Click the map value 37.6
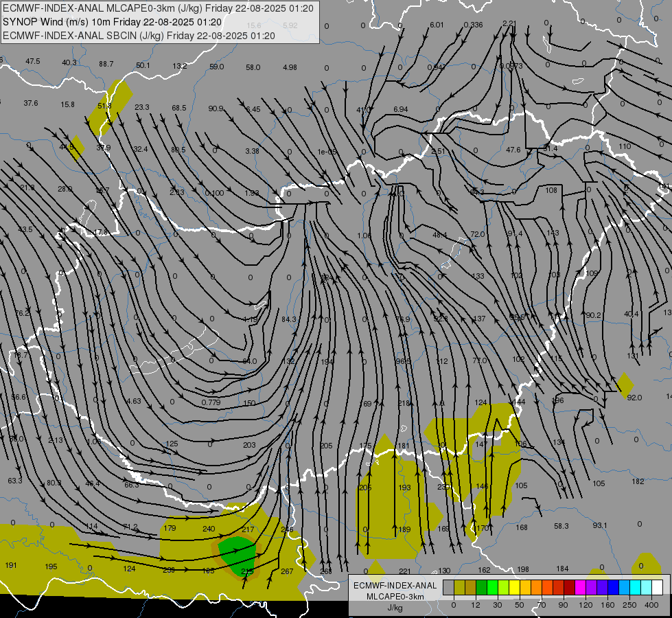 (x=31, y=104)
